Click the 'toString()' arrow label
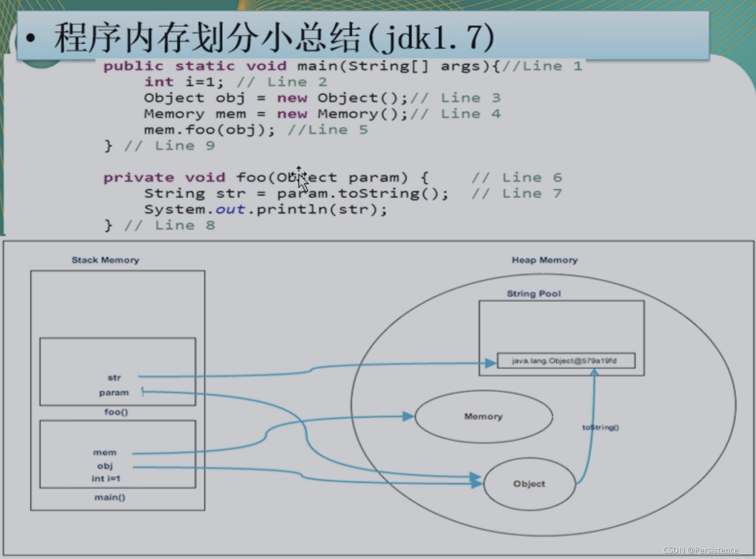Screen dimensions: 756x559 tap(601, 427)
